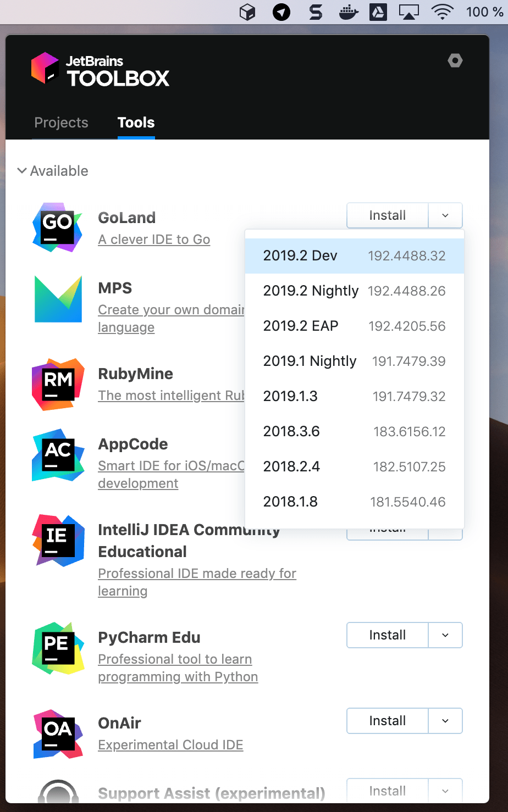Select version 2019.1.3
The width and height of the screenshot is (508, 812).
(x=355, y=396)
